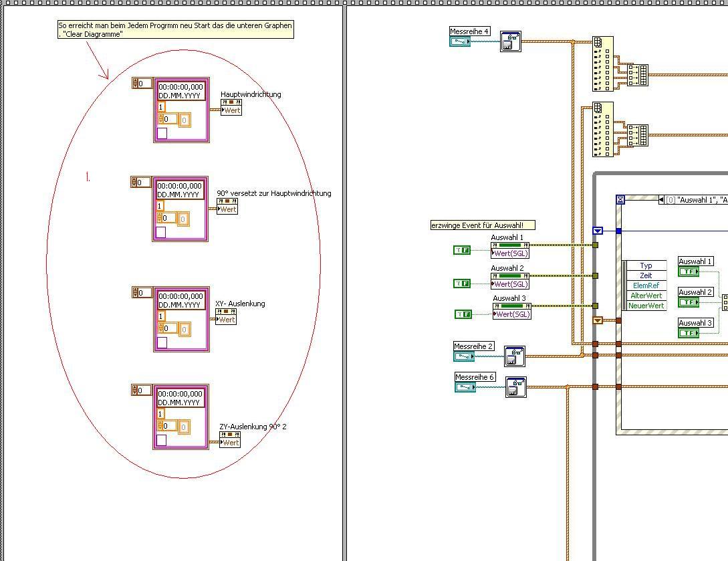Click the Messreihe 4 reference terminal
Screen dimensions: 728x561
pyautogui.click(x=460, y=41)
